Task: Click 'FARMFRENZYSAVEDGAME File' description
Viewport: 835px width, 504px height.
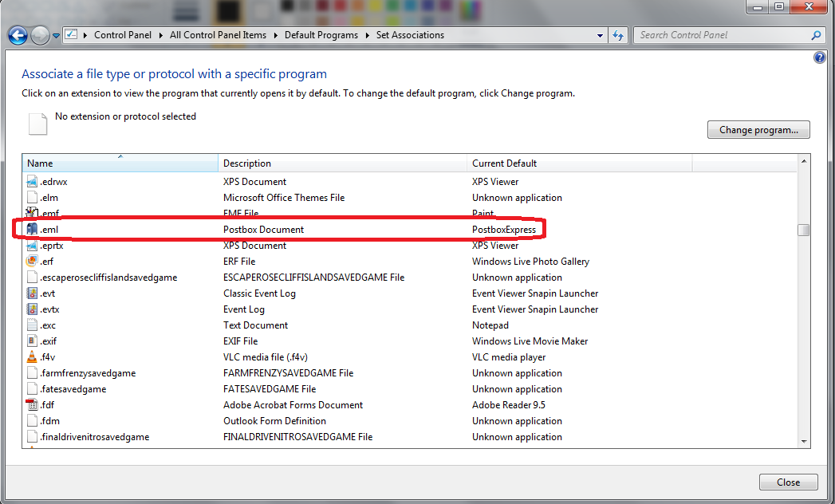Action: click(288, 373)
